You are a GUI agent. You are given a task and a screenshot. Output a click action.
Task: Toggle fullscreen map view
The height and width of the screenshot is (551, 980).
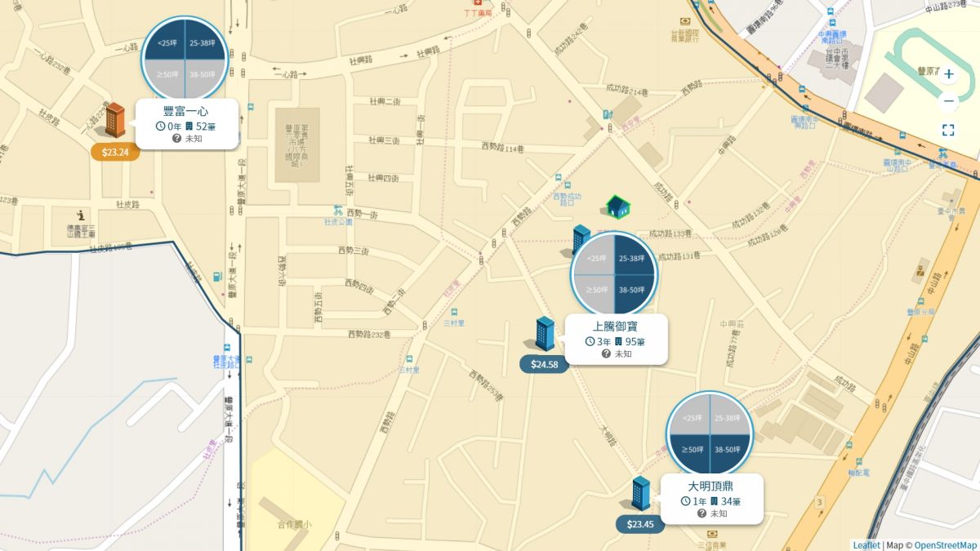click(948, 130)
